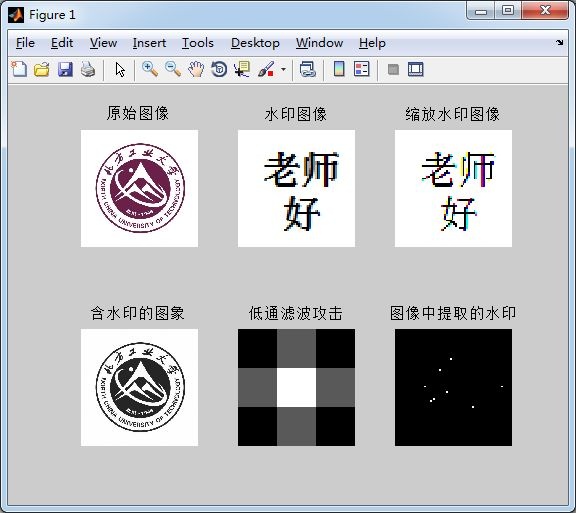Viewport: 576px width, 513px height.
Task: Insert a Colorbar using toolbar icon
Action: click(339, 69)
